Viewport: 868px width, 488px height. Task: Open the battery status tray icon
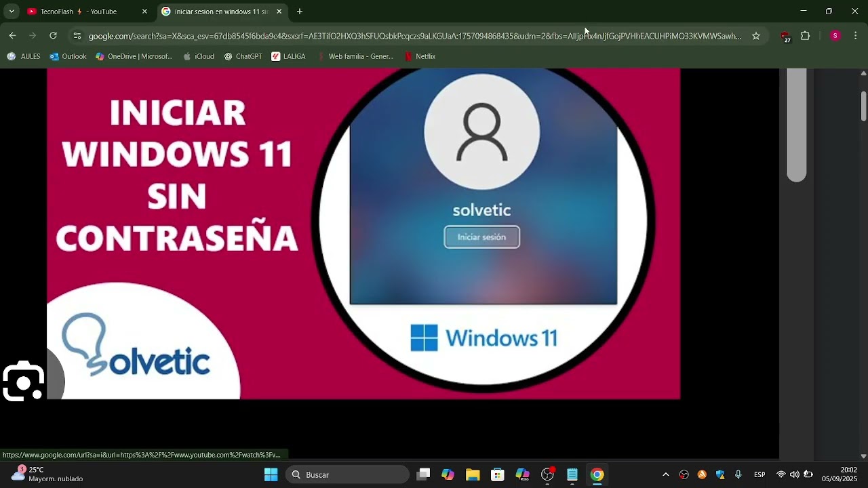(808, 474)
